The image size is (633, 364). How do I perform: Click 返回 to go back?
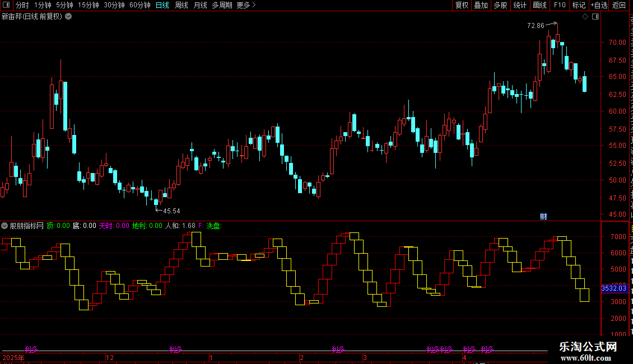coord(619,5)
